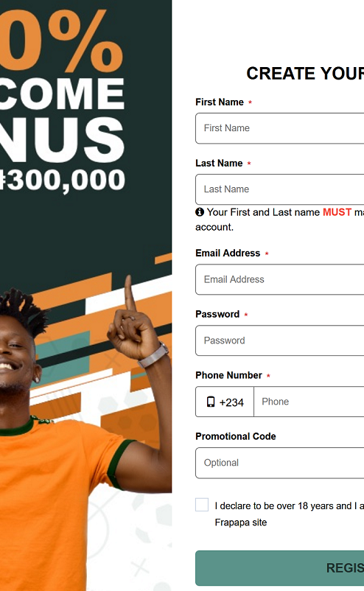This screenshot has width=364, height=591.
Task: Click the info icon next to name notice
Action: click(200, 212)
